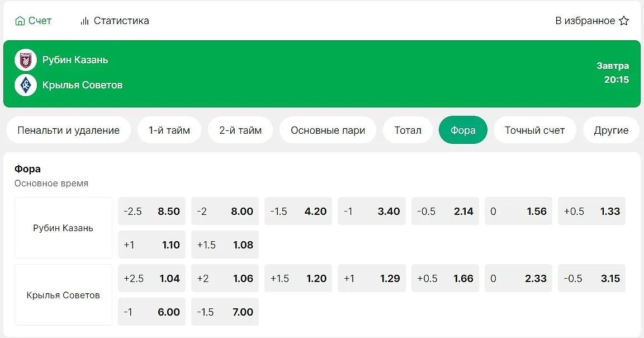Open the 1-й тайм tab

169,130
